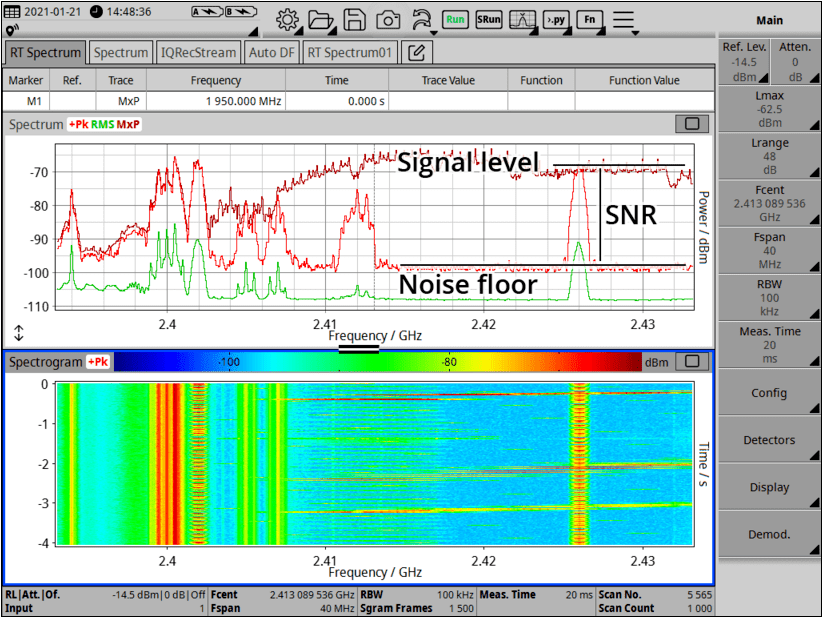The height and width of the screenshot is (618, 824).
Task: Save using the floppy disk icon
Action: point(354,20)
